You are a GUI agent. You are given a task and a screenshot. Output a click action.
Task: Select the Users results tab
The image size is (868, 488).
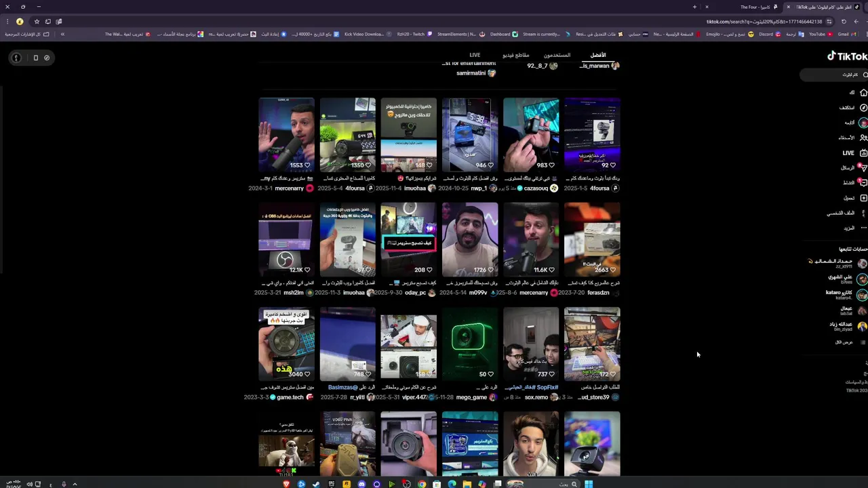[x=557, y=55]
